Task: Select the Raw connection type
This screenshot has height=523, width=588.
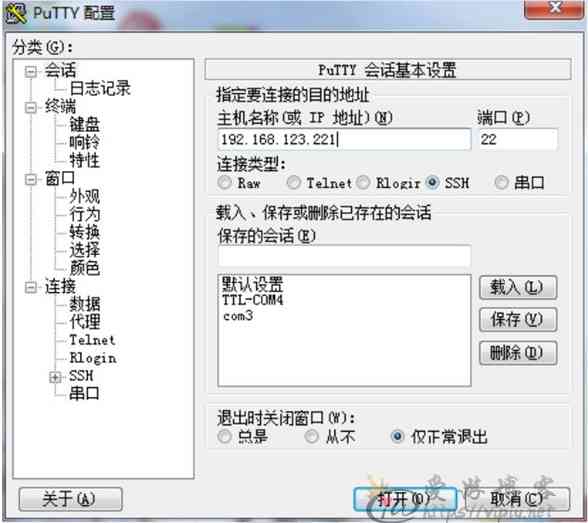Action: [x=225, y=183]
